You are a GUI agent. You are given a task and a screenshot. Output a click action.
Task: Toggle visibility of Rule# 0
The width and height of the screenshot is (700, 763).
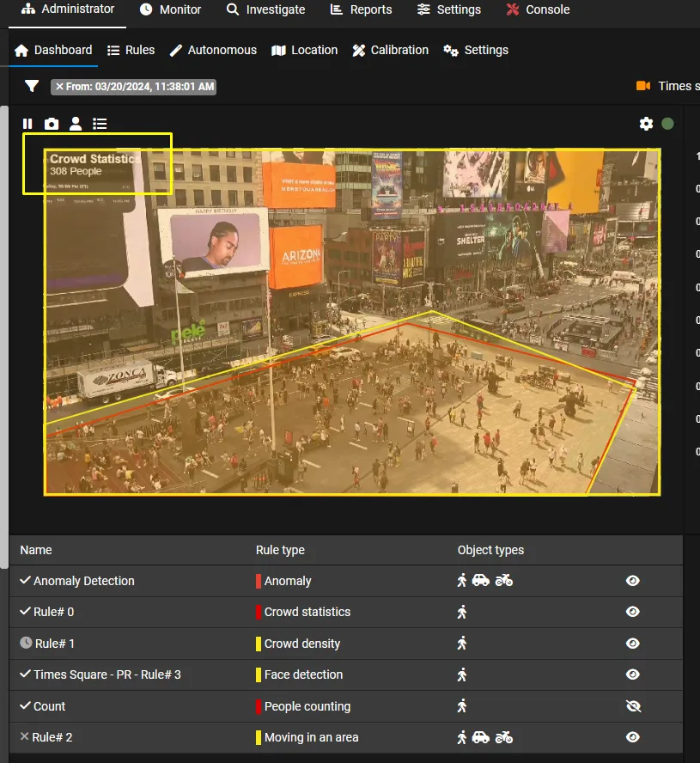point(632,612)
